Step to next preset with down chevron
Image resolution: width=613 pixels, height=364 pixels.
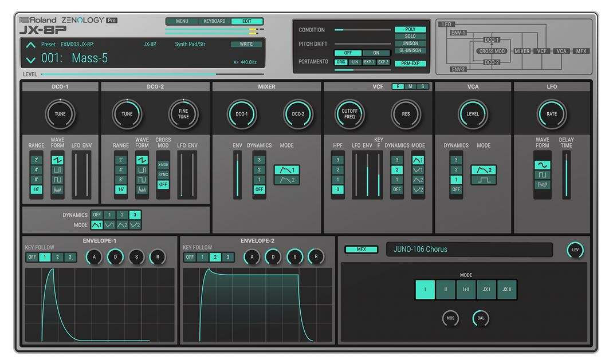click(30, 60)
